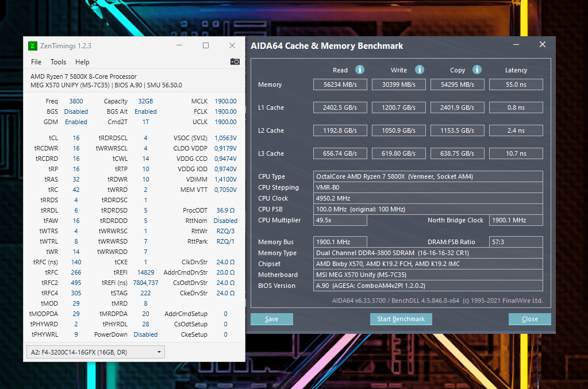The image size is (588, 389).
Task: Click the BIOS Version A.90 field
Action: [x=428, y=286]
